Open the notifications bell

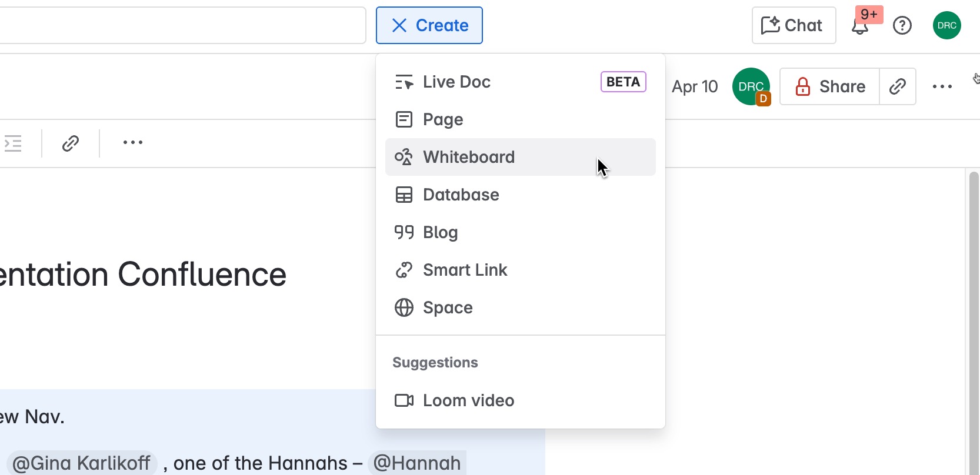coord(861,26)
